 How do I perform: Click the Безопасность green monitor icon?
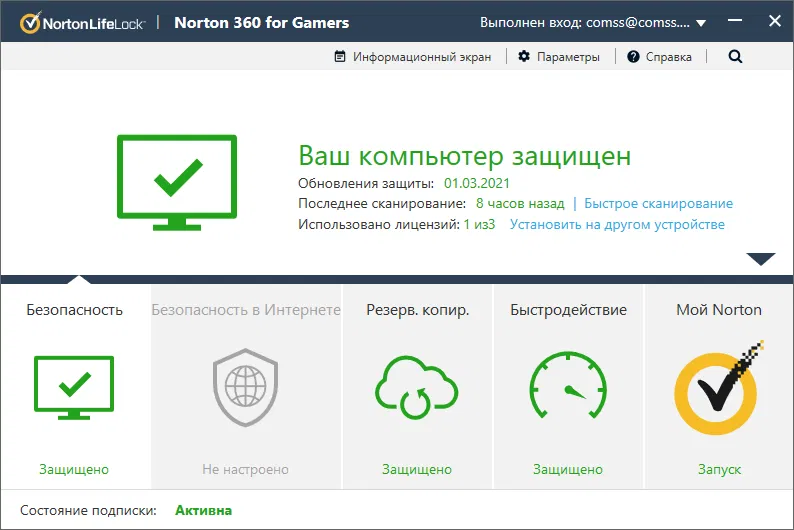click(x=74, y=388)
